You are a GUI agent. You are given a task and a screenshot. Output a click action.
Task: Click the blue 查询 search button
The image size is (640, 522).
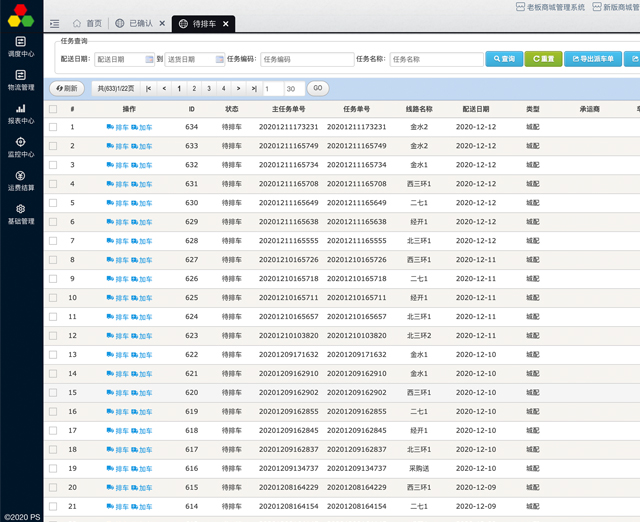[504, 59]
